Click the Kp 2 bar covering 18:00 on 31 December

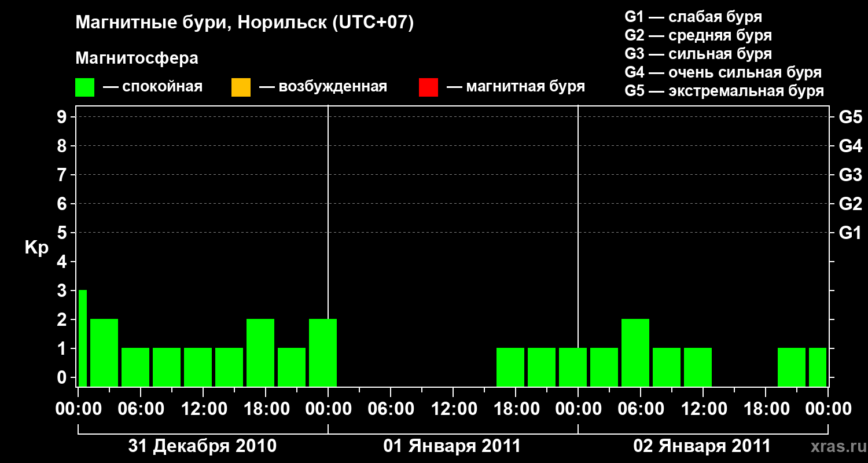point(260,352)
